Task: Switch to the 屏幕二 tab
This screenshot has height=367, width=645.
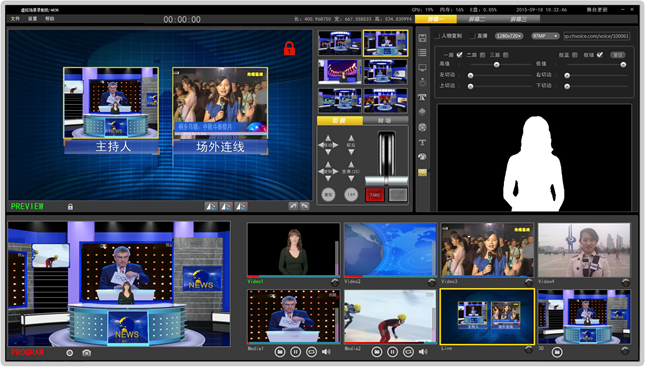Action: [x=476, y=19]
